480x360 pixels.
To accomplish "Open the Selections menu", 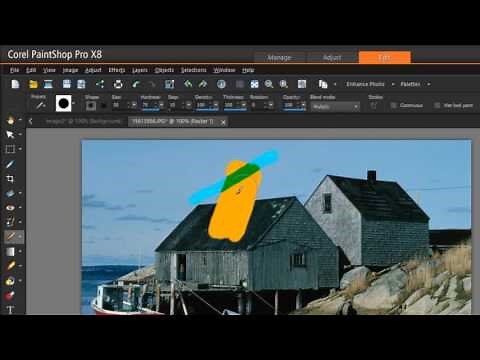I will [x=194, y=70].
